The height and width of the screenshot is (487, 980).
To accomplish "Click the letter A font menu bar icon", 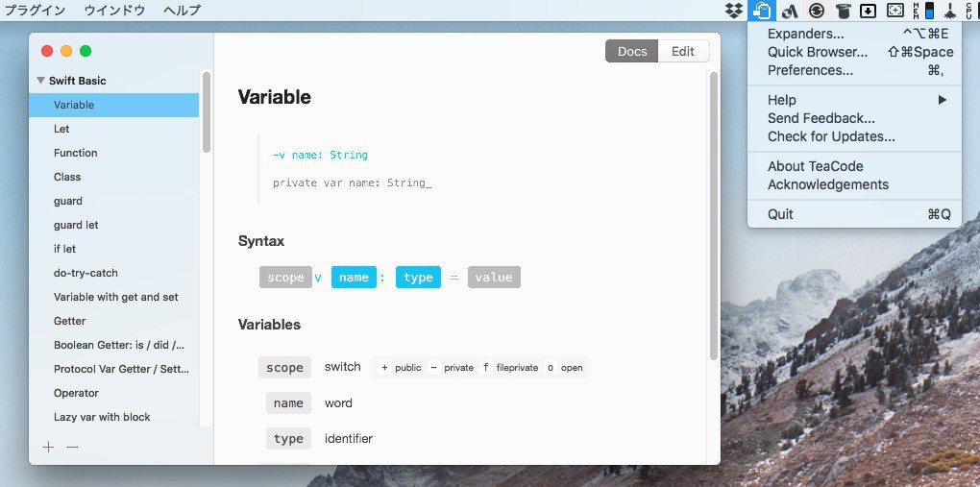I will click(790, 10).
